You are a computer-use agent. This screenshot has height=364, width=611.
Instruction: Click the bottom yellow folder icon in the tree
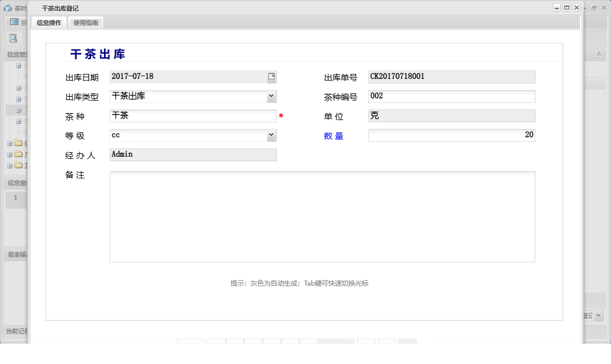click(18, 166)
